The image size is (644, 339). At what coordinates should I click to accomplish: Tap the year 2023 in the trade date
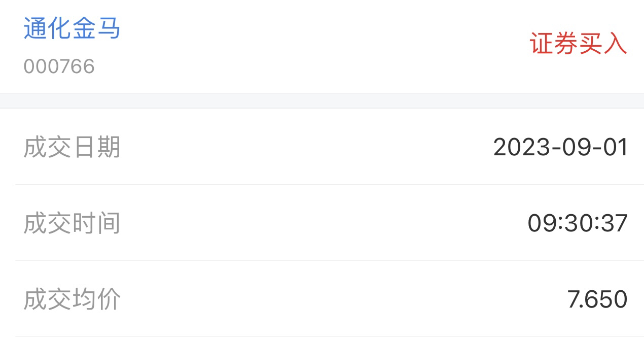pos(522,148)
